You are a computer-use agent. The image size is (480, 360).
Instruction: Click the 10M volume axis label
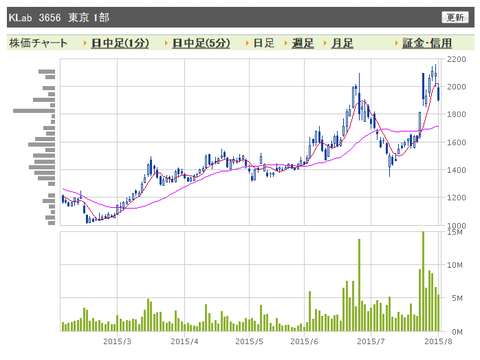coord(455,265)
